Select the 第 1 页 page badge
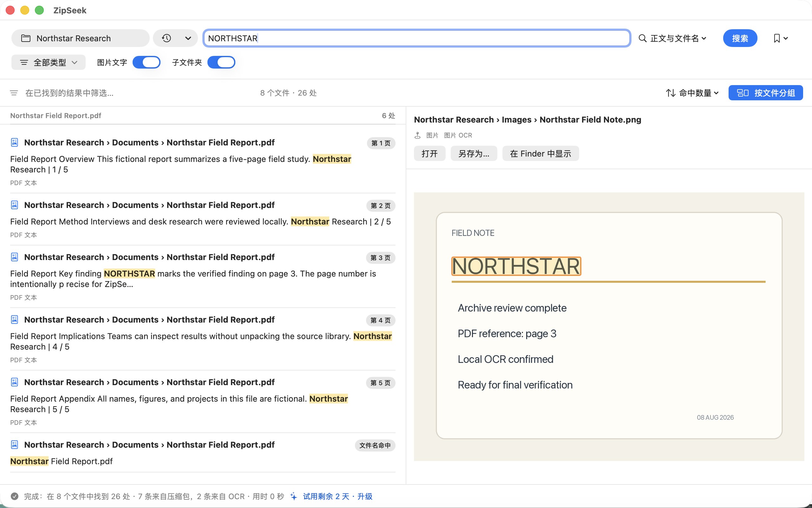The image size is (812, 508). [381, 143]
